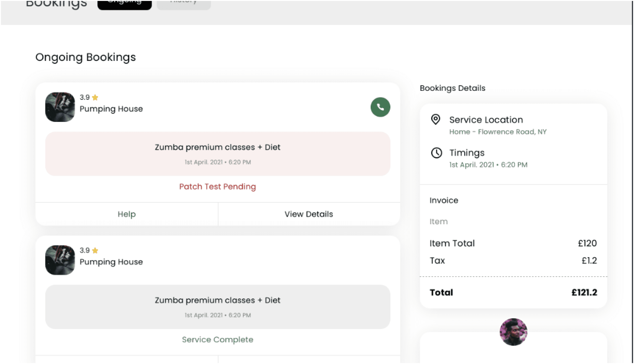634x364 pixels.
Task: Click the Patch Test Pending status
Action: tap(218, 186)
